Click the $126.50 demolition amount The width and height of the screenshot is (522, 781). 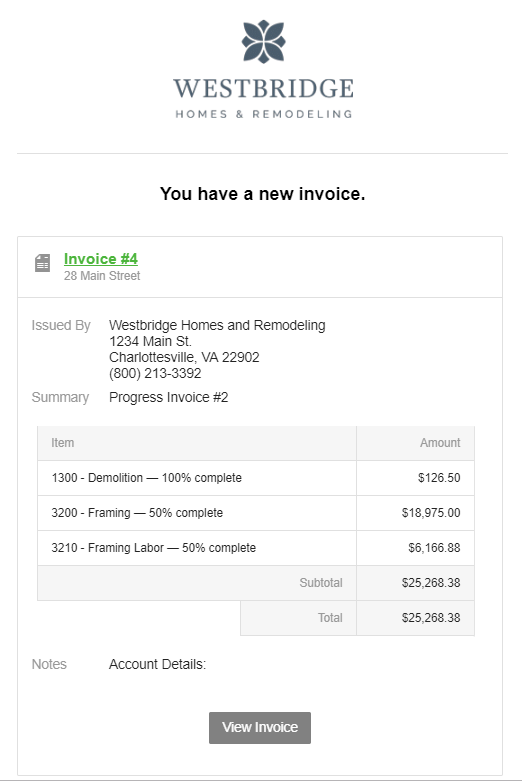point(439,478)
